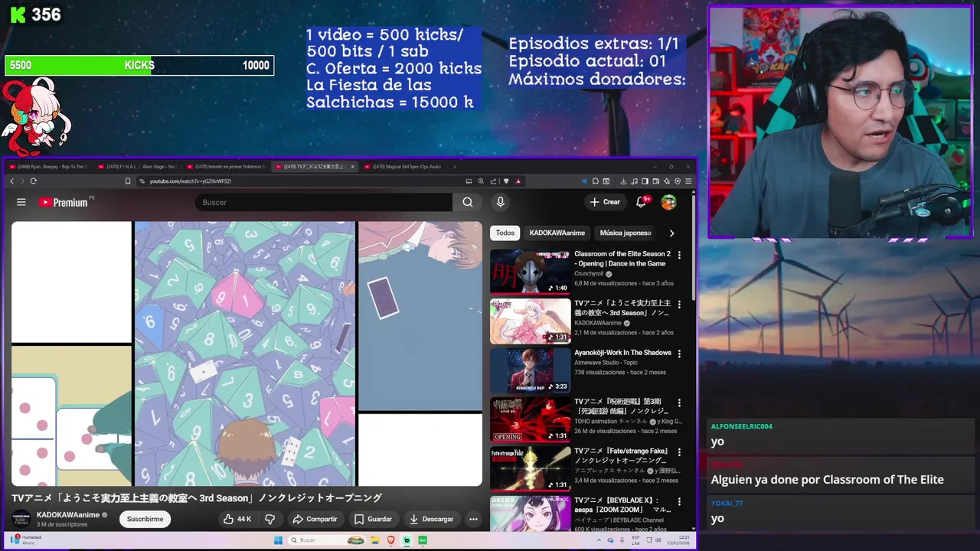Viewport: 980px width, 551px height.
Task: Open Brave browser taskbar icon
Action: 390,540
